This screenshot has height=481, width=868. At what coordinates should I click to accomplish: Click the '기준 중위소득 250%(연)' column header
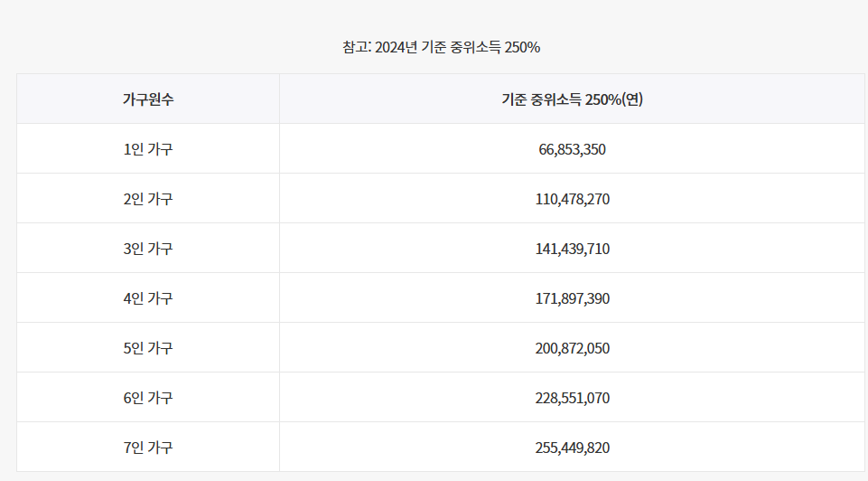[572, 99]
